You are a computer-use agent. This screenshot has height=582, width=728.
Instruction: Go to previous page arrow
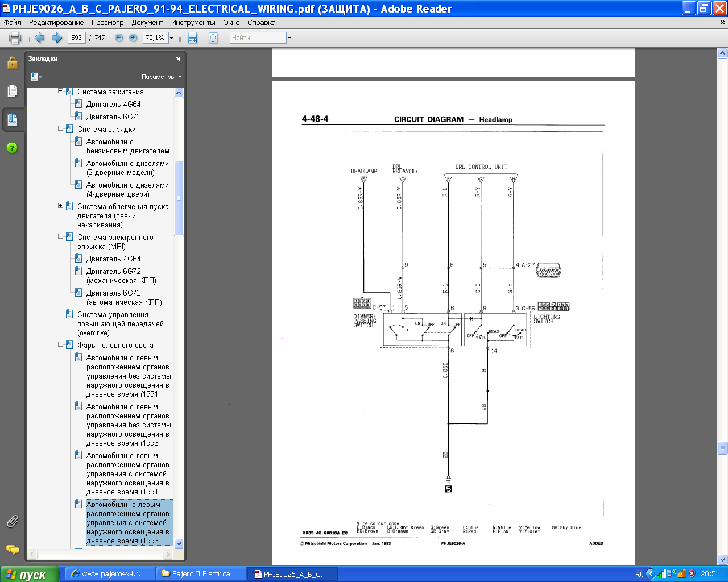pos(39,38)
